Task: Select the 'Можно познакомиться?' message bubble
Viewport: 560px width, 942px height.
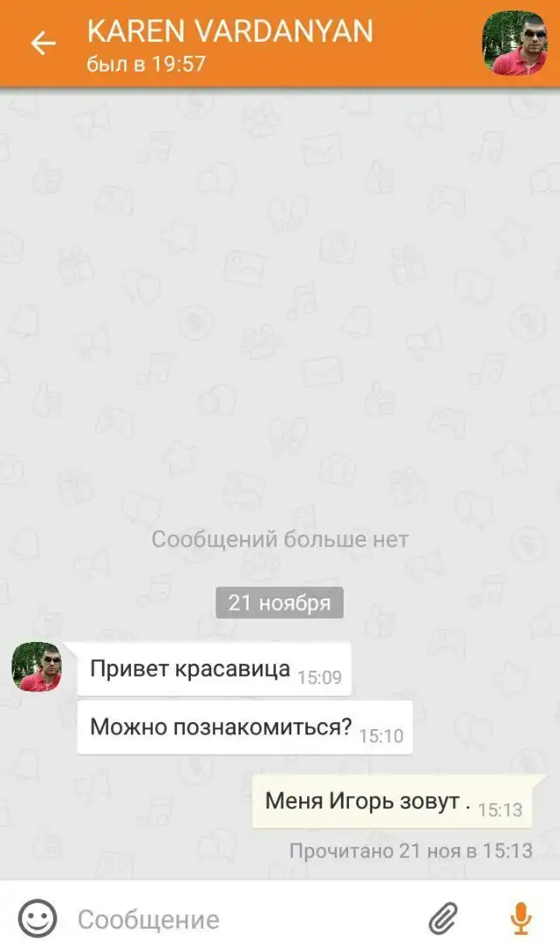Action: click(x=245, y=727)
